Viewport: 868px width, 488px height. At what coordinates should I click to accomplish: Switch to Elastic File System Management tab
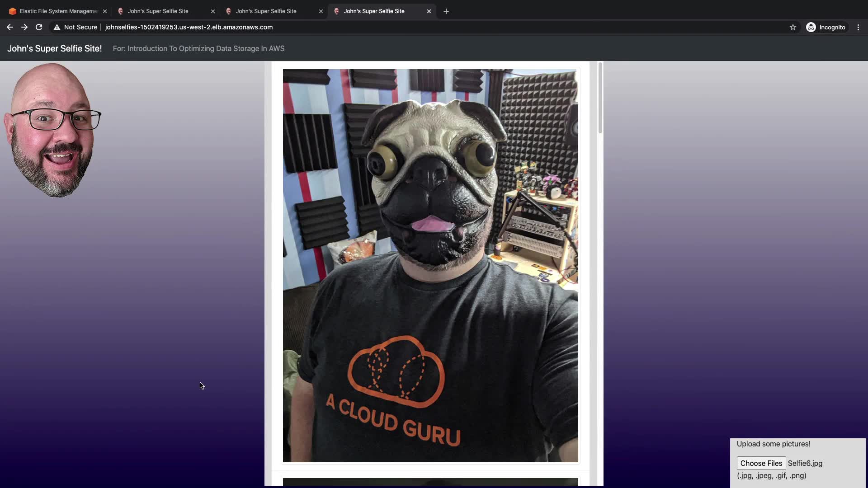coord(54,11)
